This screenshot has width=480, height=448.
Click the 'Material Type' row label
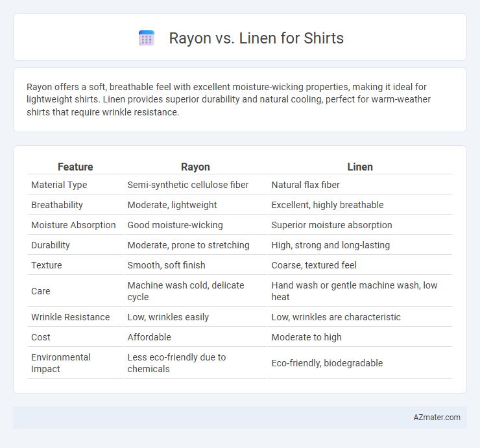pyautogui.click(x=75, y=185)
